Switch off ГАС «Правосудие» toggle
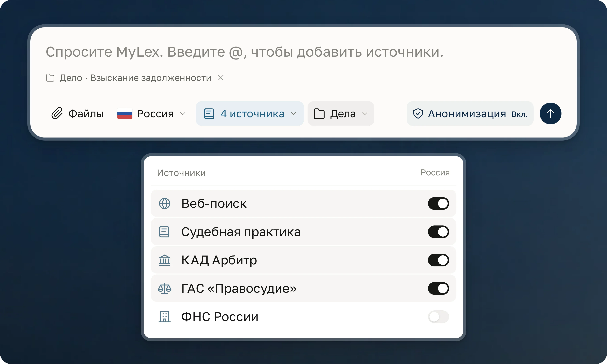The width and height of the screenshot is (607, 364). click(x=438, y=289)
